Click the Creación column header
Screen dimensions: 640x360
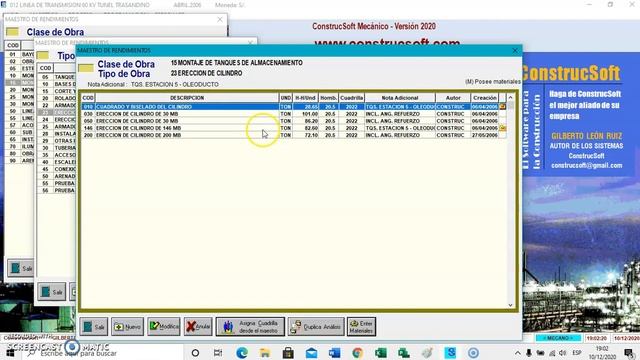coord(485,98)
